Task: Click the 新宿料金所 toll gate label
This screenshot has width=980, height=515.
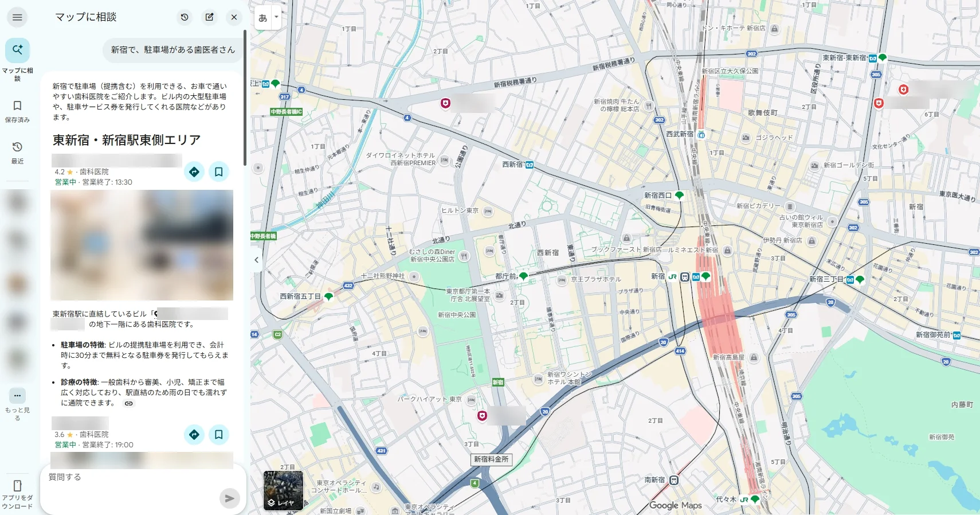Action: 491,459
